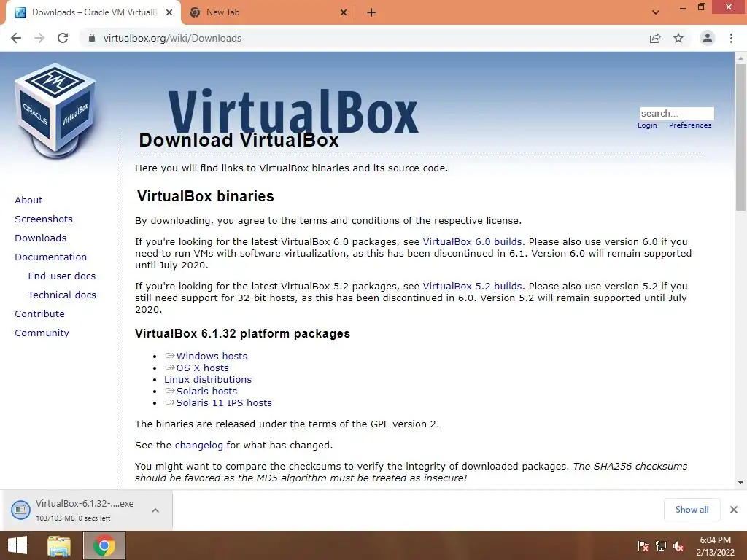Open the Technical docs sidebar link
Image resolution: width=747 pixels, height=560 pixels.
click(x=62, y=295)
